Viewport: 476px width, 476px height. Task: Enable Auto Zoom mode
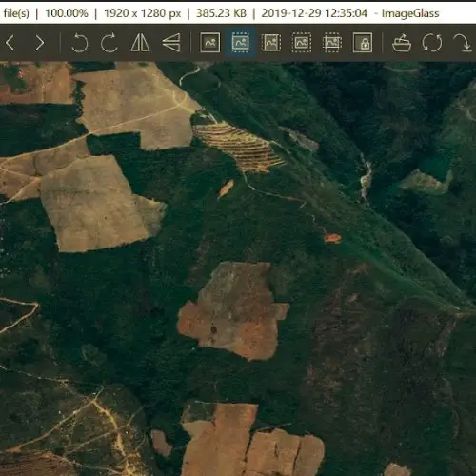click(209, 43)
